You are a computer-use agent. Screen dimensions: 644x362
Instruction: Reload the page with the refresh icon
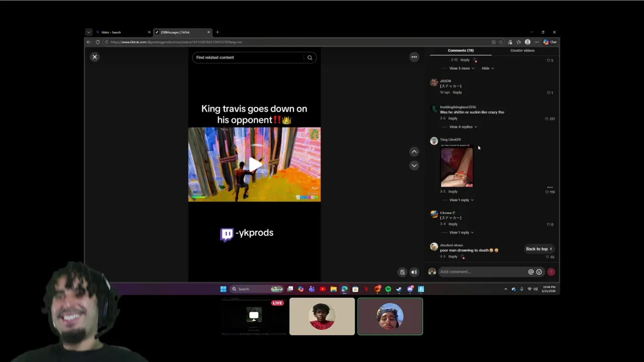point(98,42)
